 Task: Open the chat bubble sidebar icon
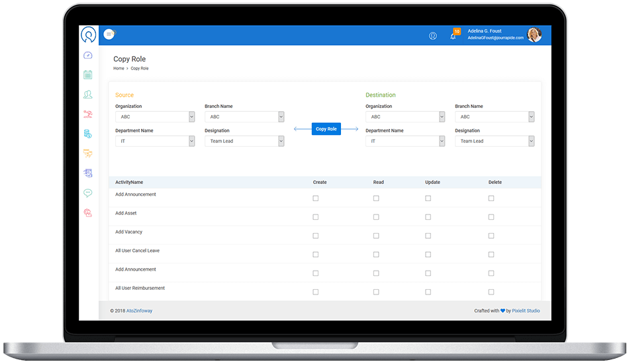[88, 193]
